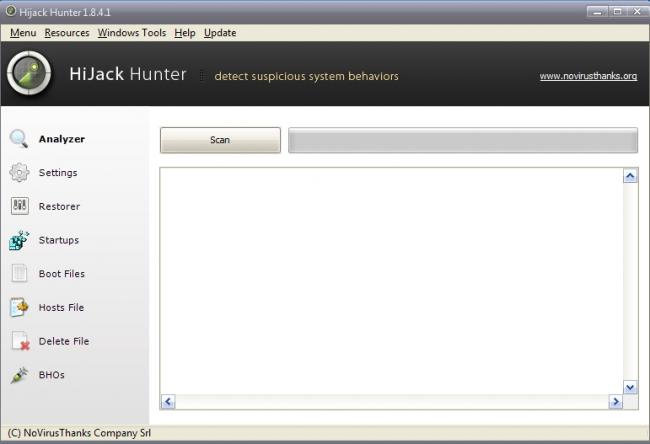Image resolution: width=650 pixels, height=444 pixels.
Task: Maximize the Hijack Hunter window
Action: [x=618, y=12]
